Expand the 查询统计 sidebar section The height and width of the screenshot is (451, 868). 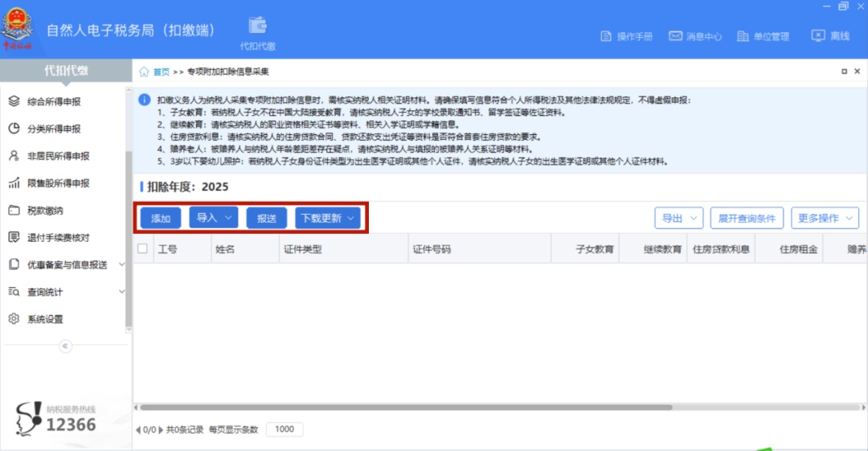[67, 292]
